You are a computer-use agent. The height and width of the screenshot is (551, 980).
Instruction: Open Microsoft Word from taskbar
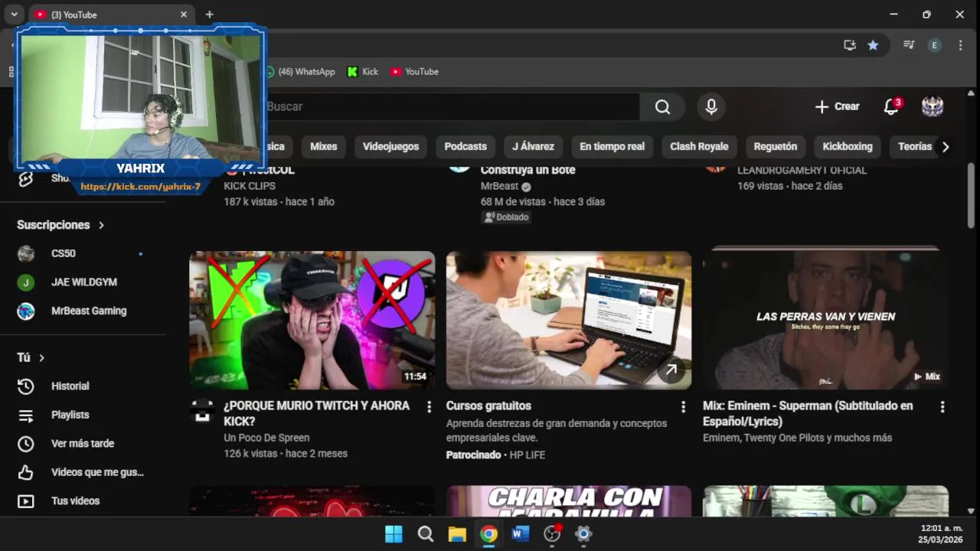pyautogui.click(x=521, y=534)
